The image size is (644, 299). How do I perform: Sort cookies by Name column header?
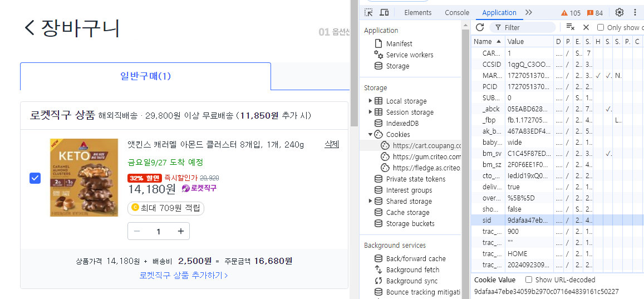pos(488,42)
